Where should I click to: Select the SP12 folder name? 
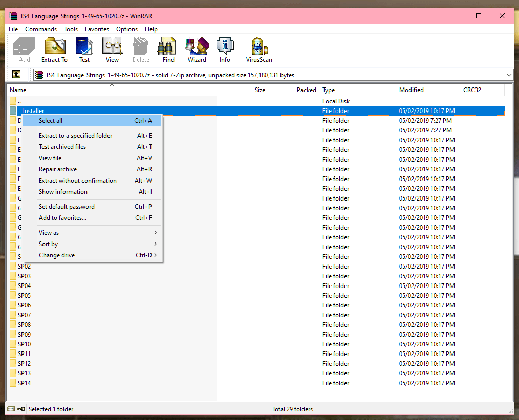click(x=24, y=363)
